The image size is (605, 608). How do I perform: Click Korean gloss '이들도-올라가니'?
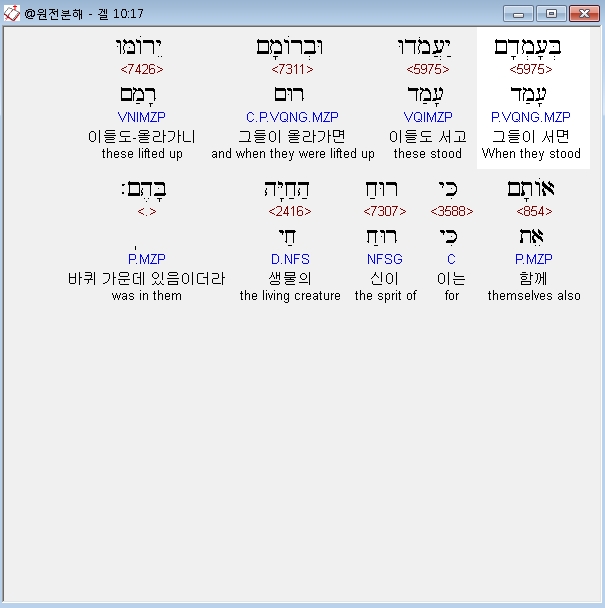[x=142, y=136]
